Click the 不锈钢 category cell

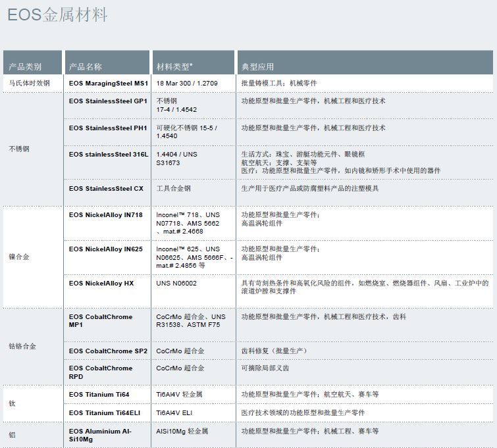pos(19,149)
